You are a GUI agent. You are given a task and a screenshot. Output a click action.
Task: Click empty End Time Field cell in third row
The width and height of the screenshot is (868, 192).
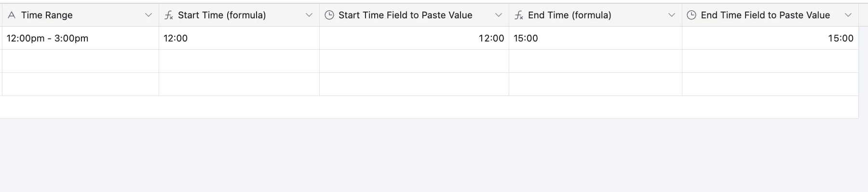770,84
